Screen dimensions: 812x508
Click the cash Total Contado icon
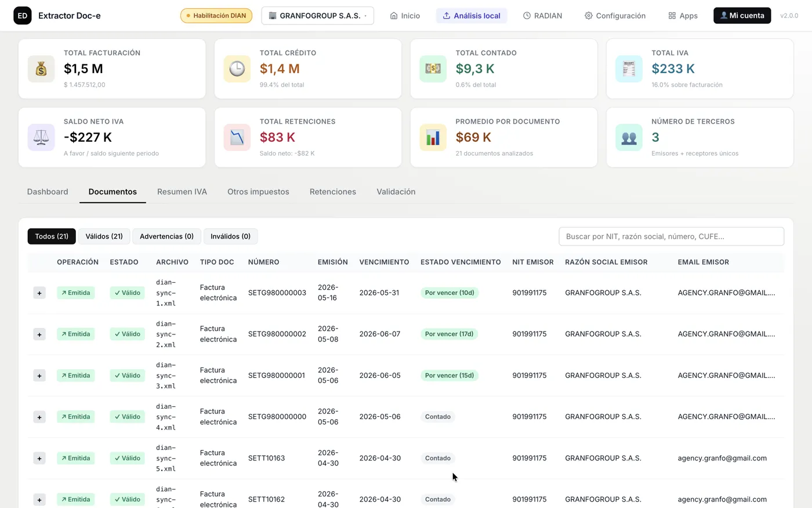433,69
